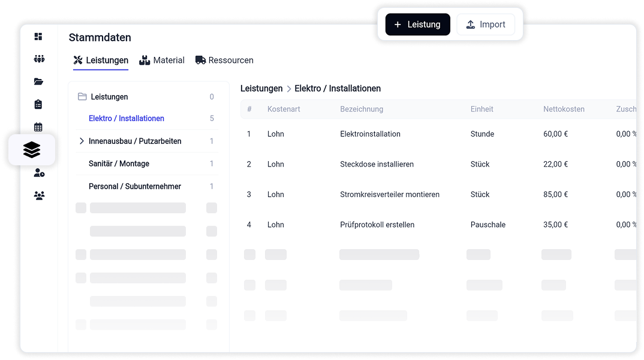
Task: Open the open-folder projects icon in sidebar
Action: tap(39, 81)
